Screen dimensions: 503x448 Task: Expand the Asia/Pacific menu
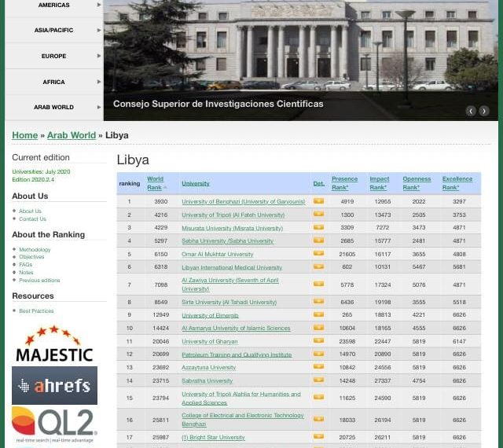pyautogui.click(x=54, y=30)
